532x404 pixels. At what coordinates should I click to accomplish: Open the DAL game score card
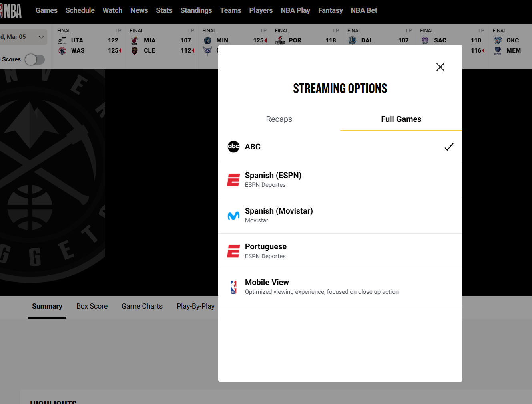coord(379,35)
